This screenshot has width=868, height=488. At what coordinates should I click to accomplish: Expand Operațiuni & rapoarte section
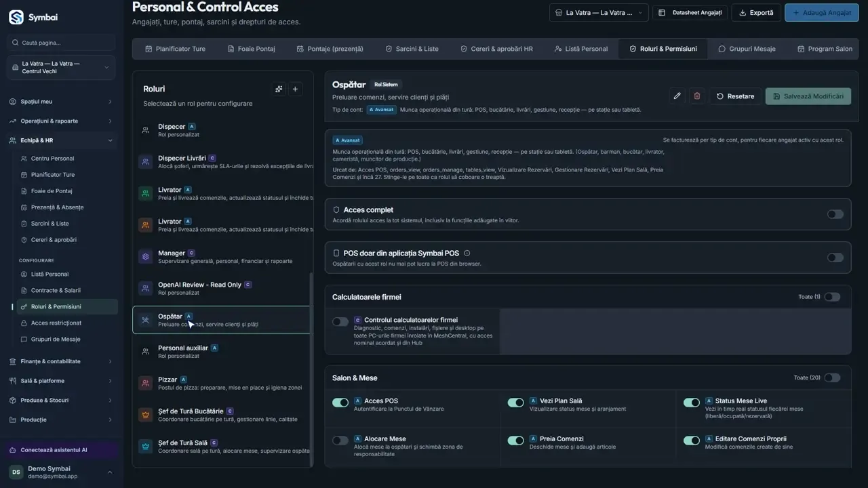(x=61, y=121)
